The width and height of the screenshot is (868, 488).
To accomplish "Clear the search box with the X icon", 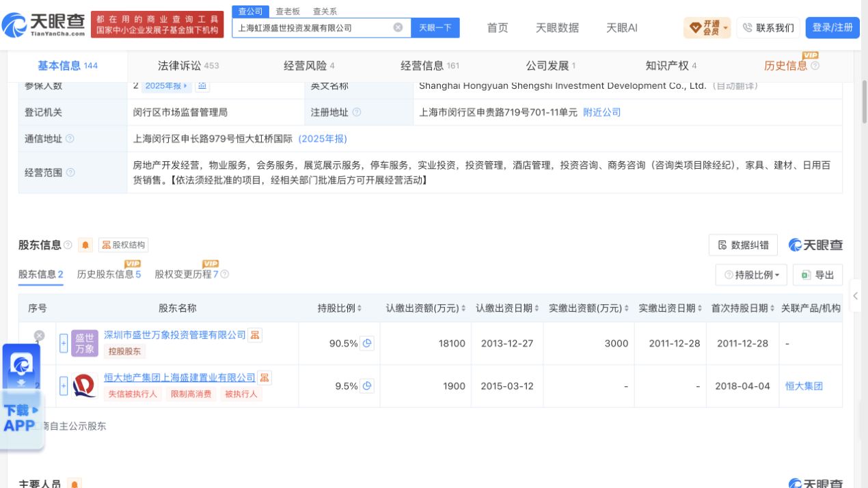I will point(398,27).
